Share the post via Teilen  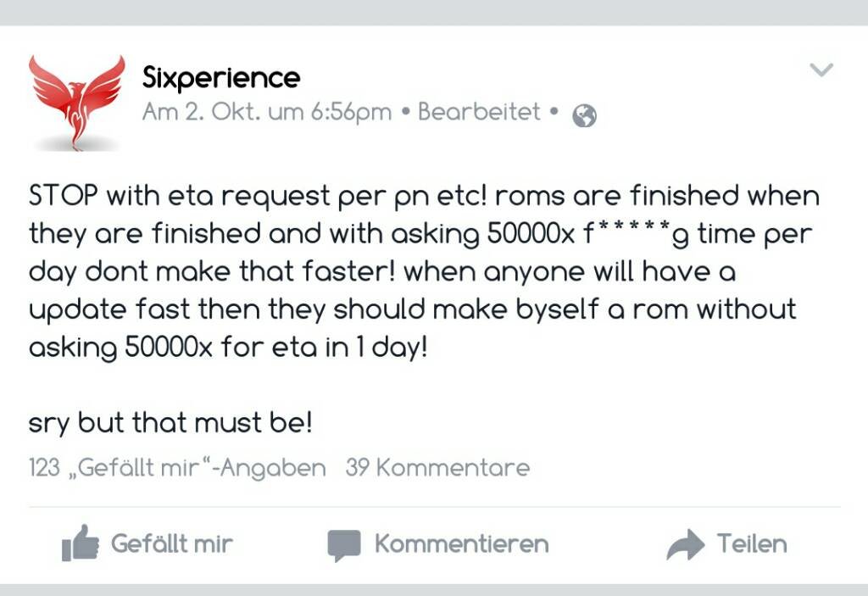[x=752, y=544]
